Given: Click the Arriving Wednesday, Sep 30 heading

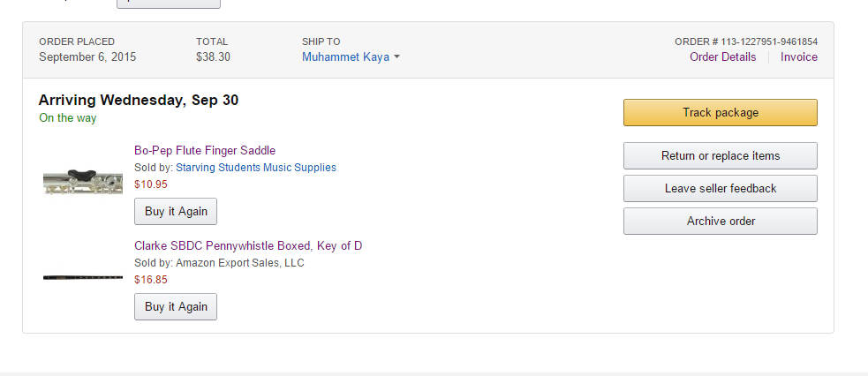Looking at the screenshot, I should click(139, 100).
